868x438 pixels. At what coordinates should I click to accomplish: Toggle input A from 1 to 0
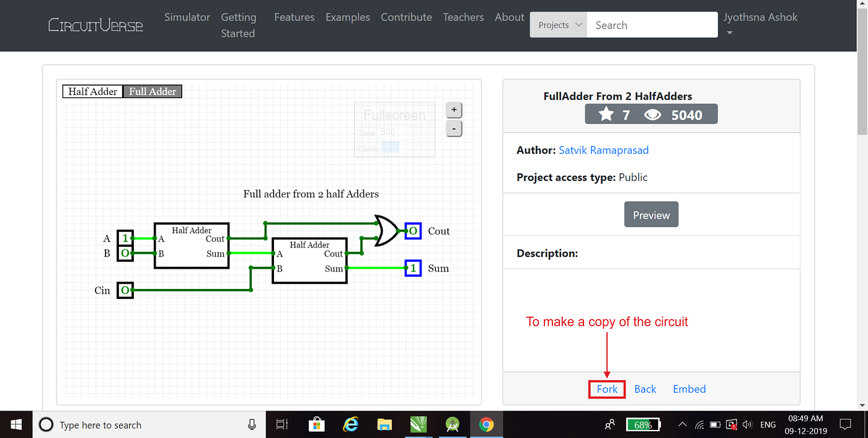tap(125, 239)
